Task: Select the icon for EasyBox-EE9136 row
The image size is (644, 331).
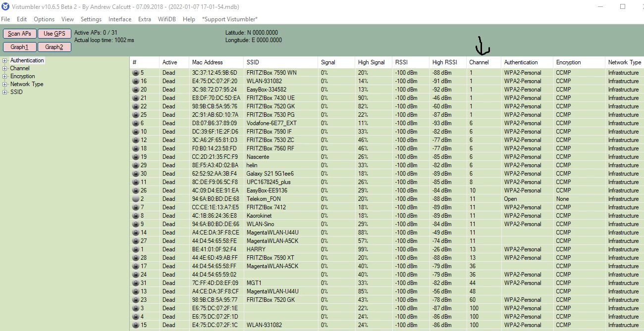Action: pyautogui.click(x=135, y=190)
